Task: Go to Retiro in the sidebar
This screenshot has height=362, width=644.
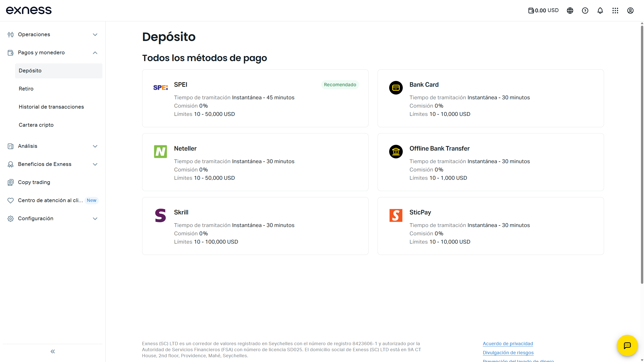Action: pos(59,89)
